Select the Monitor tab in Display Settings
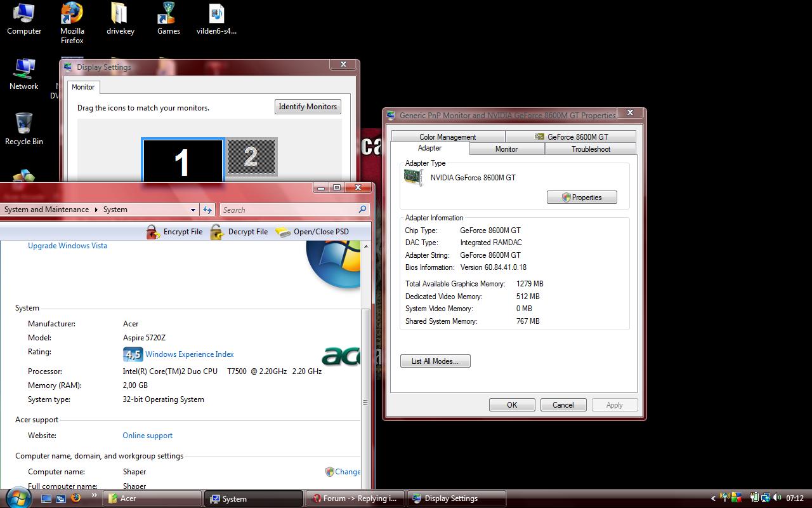 coord(83,87)
